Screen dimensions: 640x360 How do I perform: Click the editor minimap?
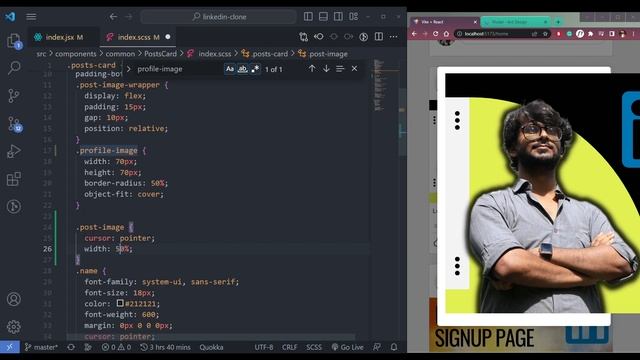(379, 85)
